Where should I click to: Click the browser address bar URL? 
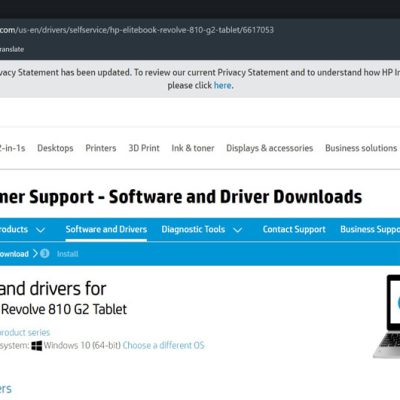[x=137, y=30]
